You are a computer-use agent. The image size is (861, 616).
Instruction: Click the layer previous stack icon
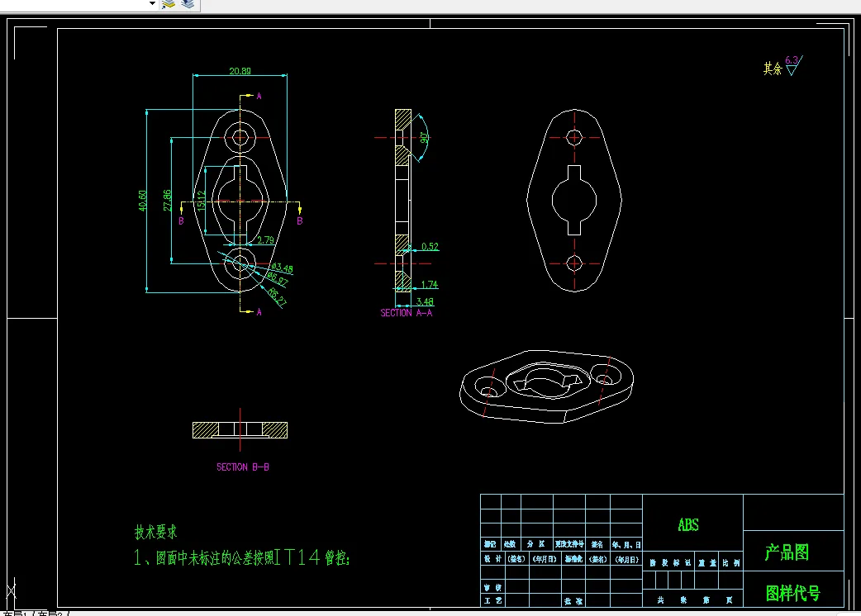[x=188, y=4]
